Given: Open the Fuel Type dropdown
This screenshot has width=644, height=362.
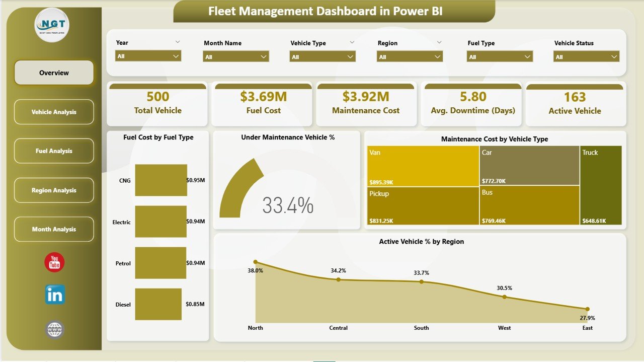Looking at the screenshot, I should (x=527, y=56).
